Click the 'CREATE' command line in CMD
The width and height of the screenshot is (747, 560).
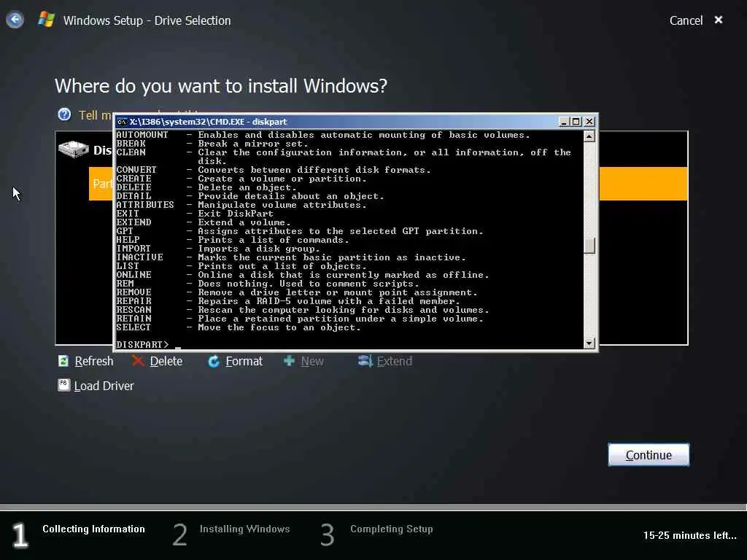point(241,179)
